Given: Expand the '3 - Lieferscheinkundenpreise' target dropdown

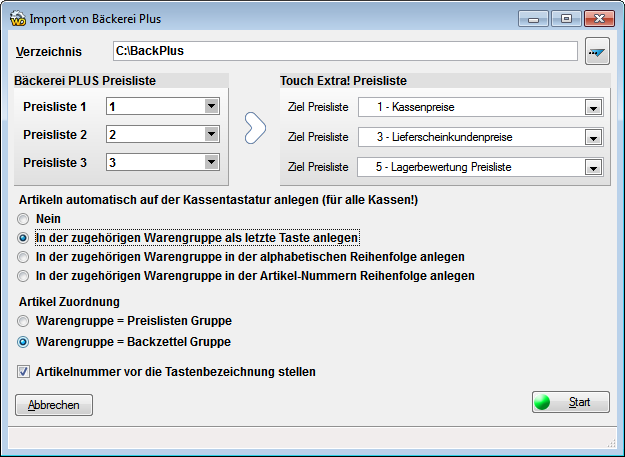Looking at the screenshot, I should click(594, 137).
